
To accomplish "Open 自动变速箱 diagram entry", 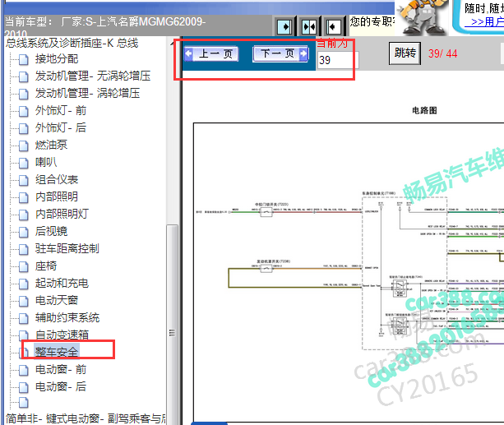I will 62,335.
